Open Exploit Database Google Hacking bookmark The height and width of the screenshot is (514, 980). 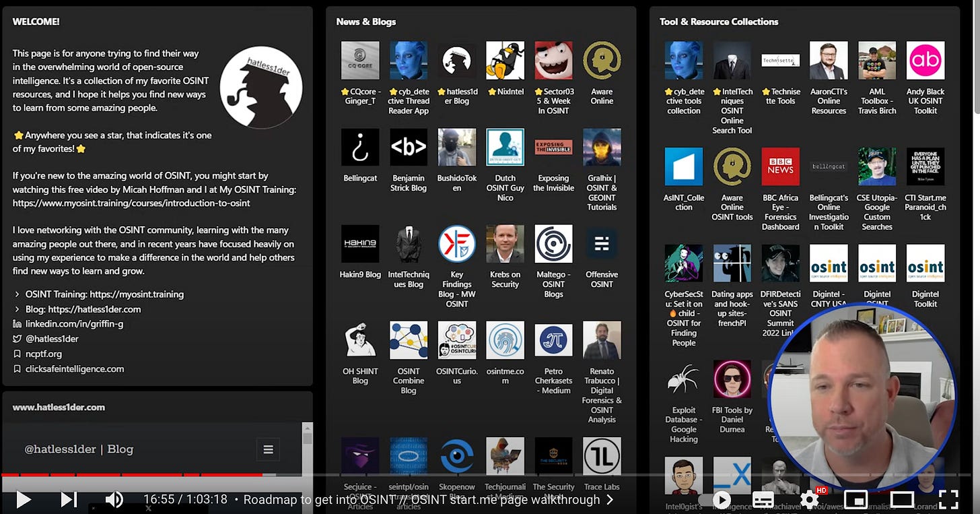(684, 379)
